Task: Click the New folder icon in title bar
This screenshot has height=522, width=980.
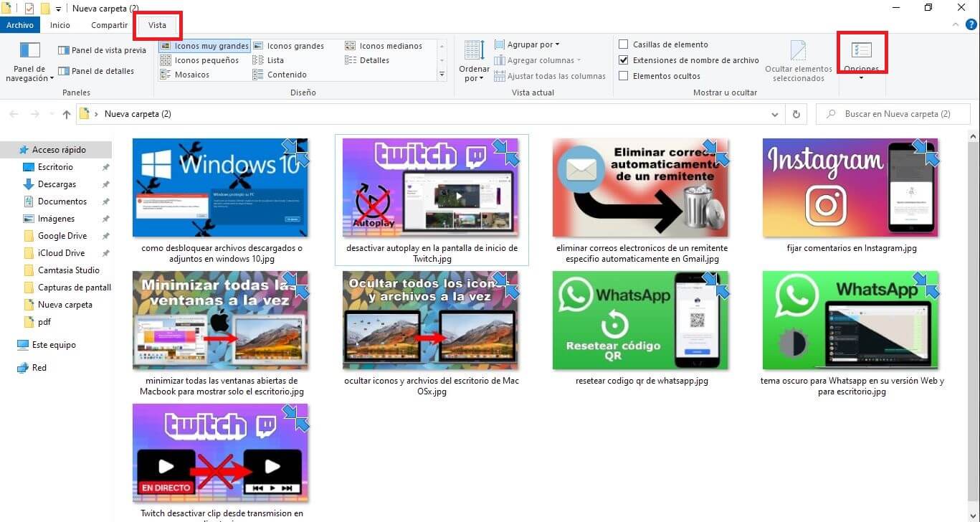Action: (45, 8)
